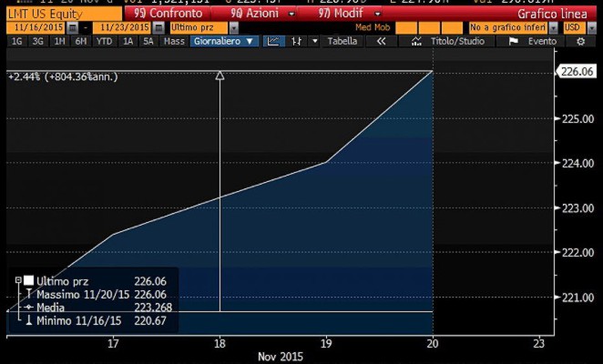603x364 pixels.
Task: Toggle the Ultimo prz white series box
Action: [29, 280]
